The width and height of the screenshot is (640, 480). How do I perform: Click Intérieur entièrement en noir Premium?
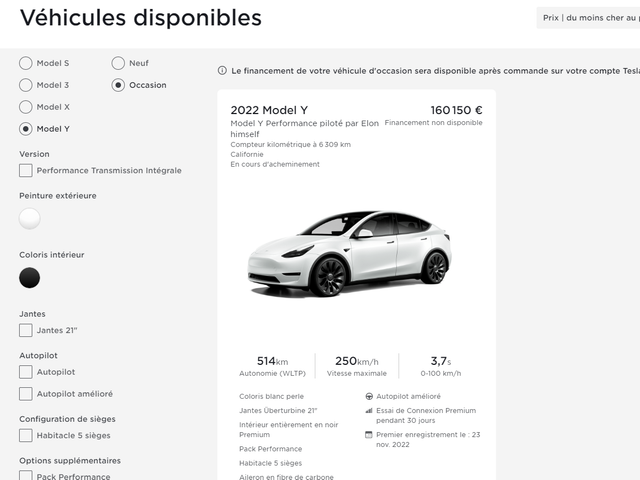pyautogui.click(x=289, y=430)
